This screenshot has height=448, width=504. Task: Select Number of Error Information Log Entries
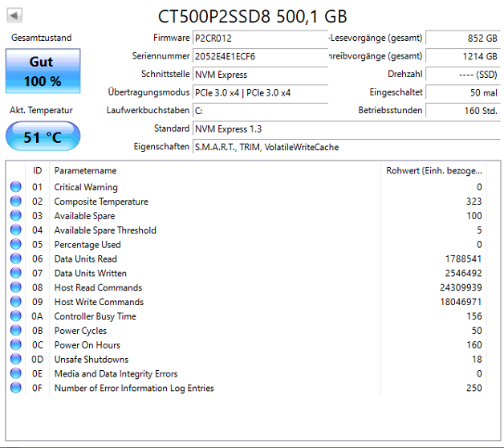(x=134, y=388)
